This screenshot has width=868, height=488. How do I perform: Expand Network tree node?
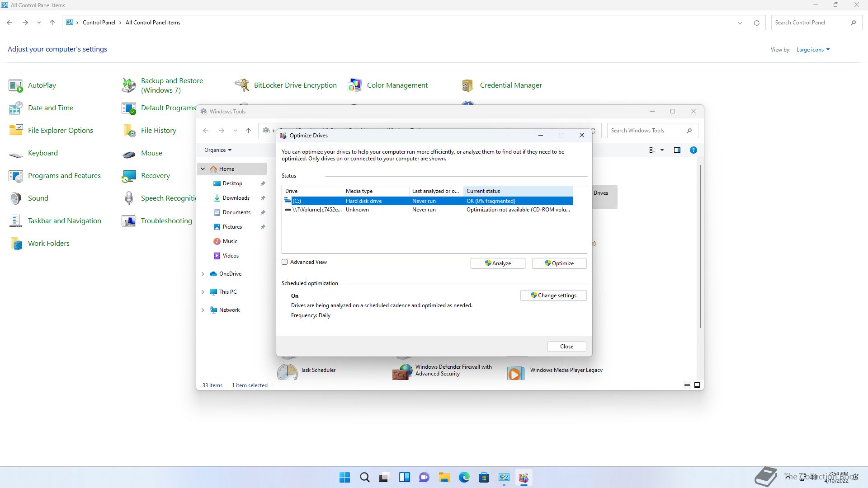pos(203,310)
